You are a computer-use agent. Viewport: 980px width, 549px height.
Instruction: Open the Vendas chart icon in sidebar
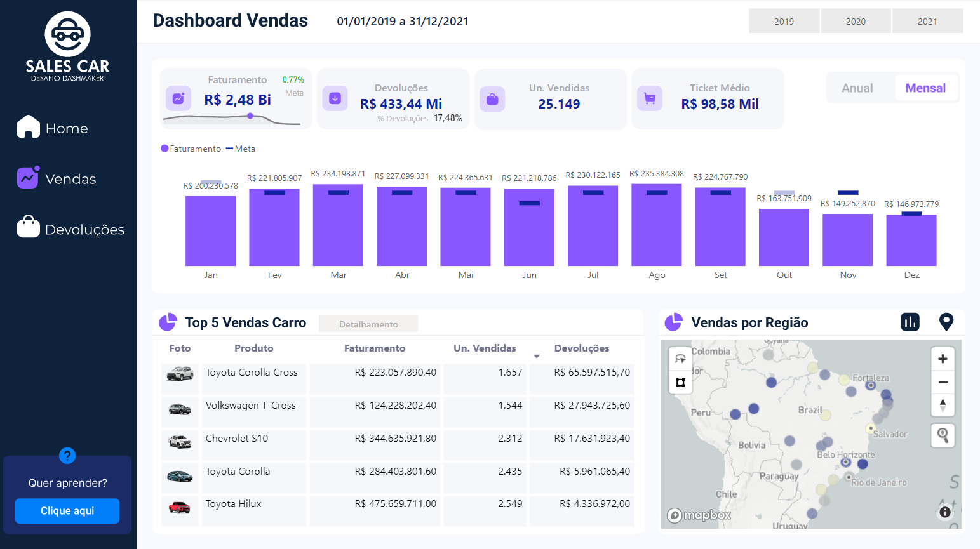(x=28, y=177)
